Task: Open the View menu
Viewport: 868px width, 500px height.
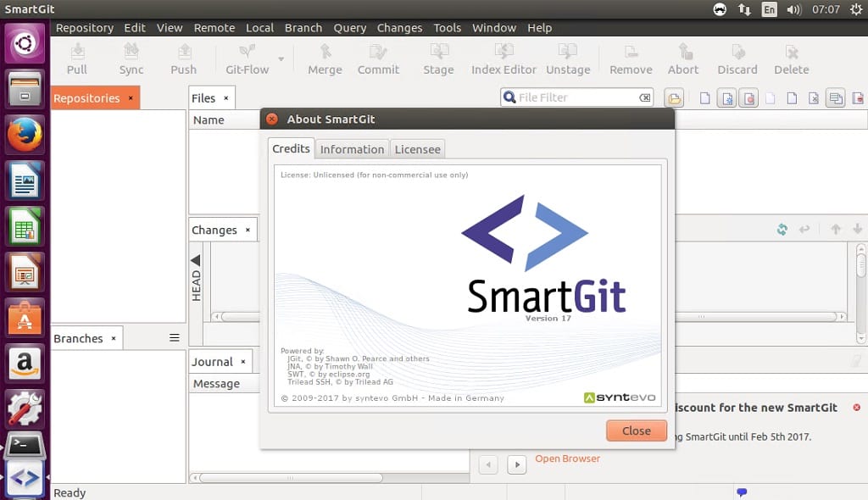Action: pos(170,28)
